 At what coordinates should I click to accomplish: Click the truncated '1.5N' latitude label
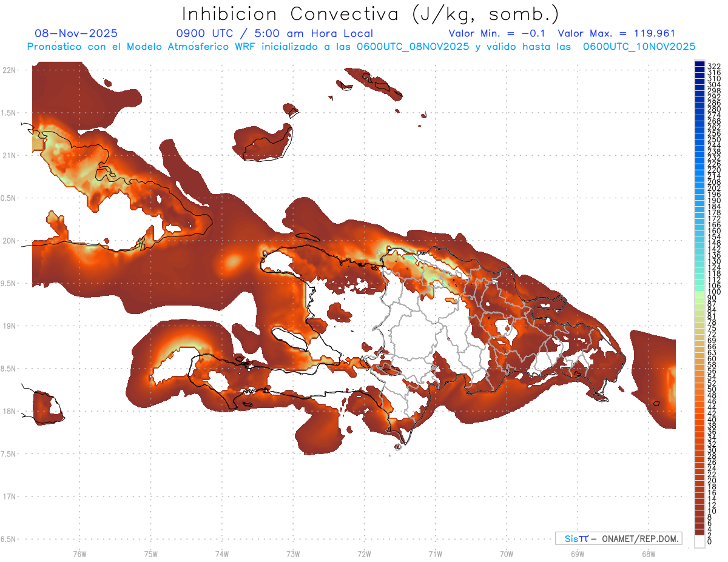[8, 113]
